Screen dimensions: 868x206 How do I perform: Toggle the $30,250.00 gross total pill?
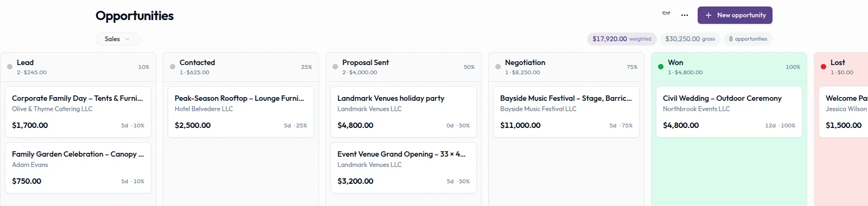click(690, 39)
